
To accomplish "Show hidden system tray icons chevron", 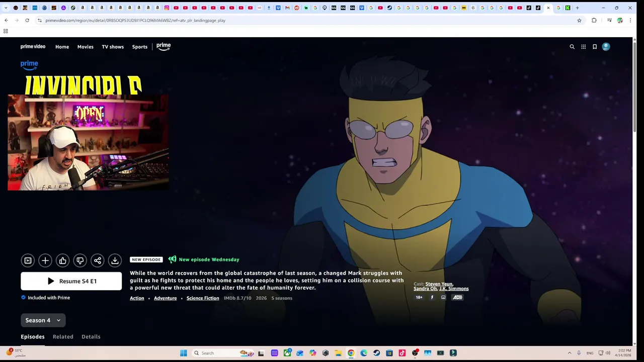I will click(570, 353).
